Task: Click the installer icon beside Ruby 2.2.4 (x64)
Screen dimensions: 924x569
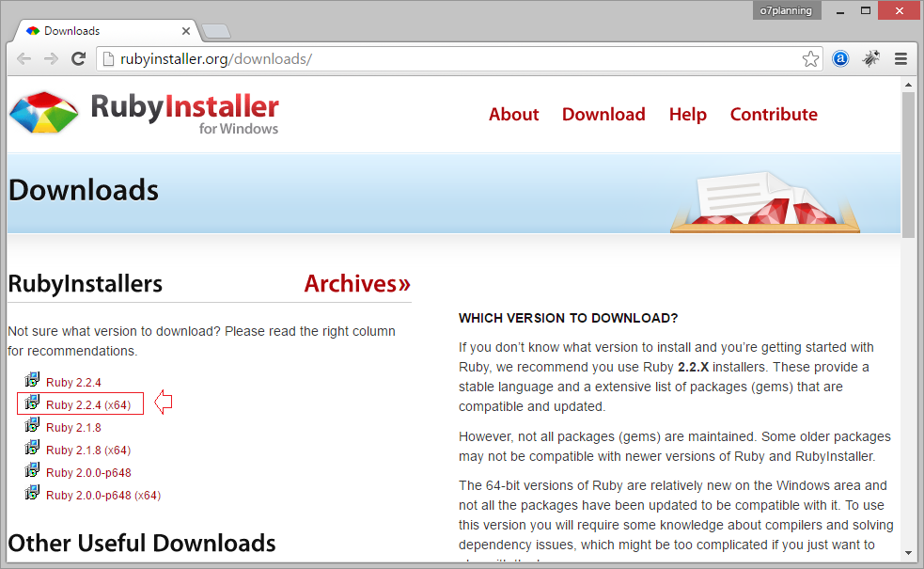Action: (32, 403)
